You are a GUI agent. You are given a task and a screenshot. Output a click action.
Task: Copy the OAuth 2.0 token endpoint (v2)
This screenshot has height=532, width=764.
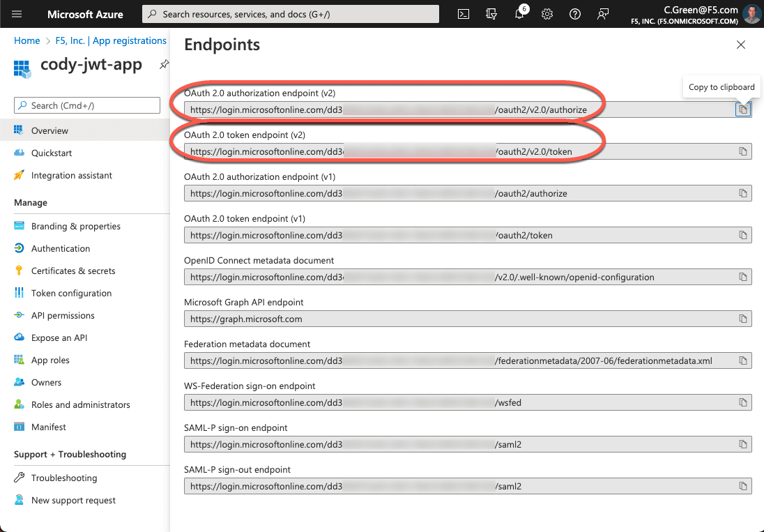tap(743, 151)
